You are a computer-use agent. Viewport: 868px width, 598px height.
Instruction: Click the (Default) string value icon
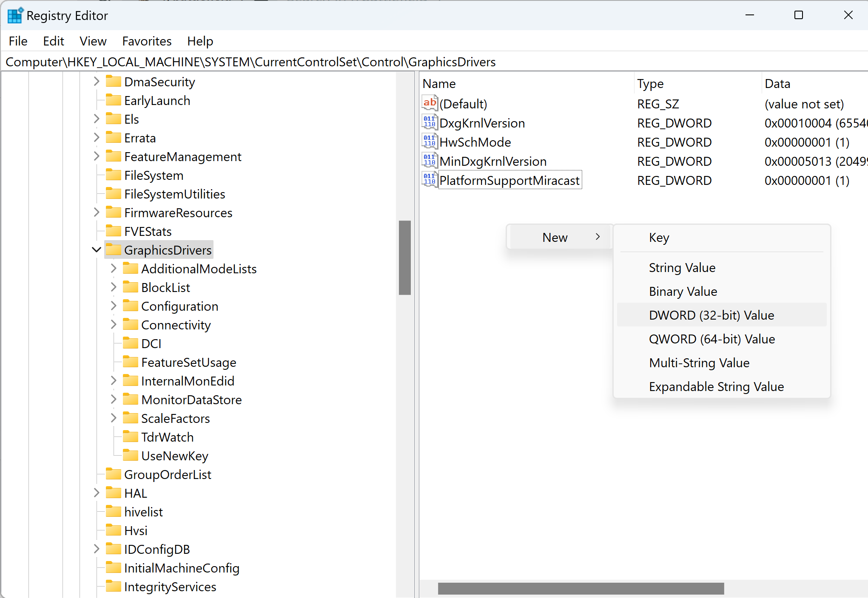[x=430, y=103]
